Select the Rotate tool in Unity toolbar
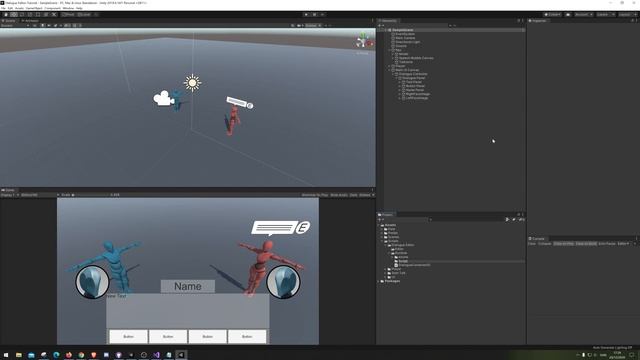Image resolution: width=640 pixels, height=360 pixels. (22, 14)
